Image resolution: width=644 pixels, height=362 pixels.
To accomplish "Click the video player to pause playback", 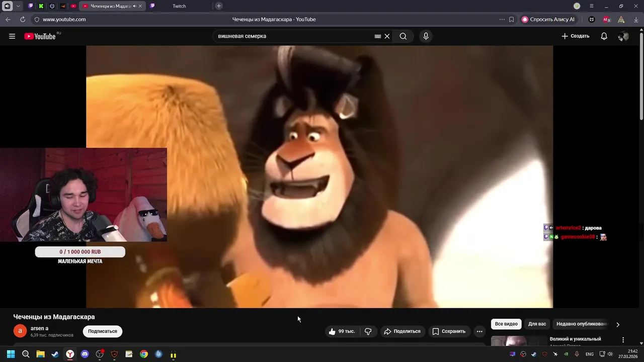I will point(319,176).
